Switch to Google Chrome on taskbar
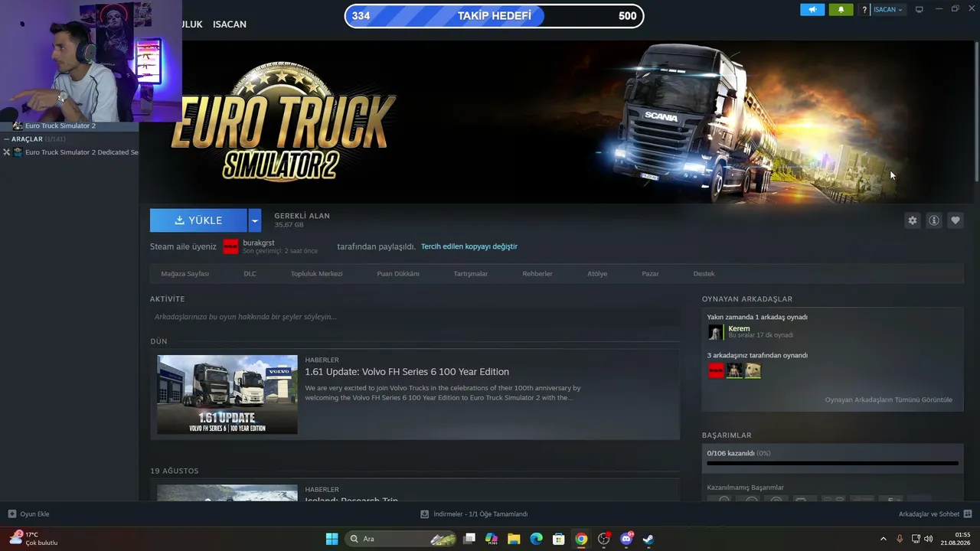 [x=581, y=539]
